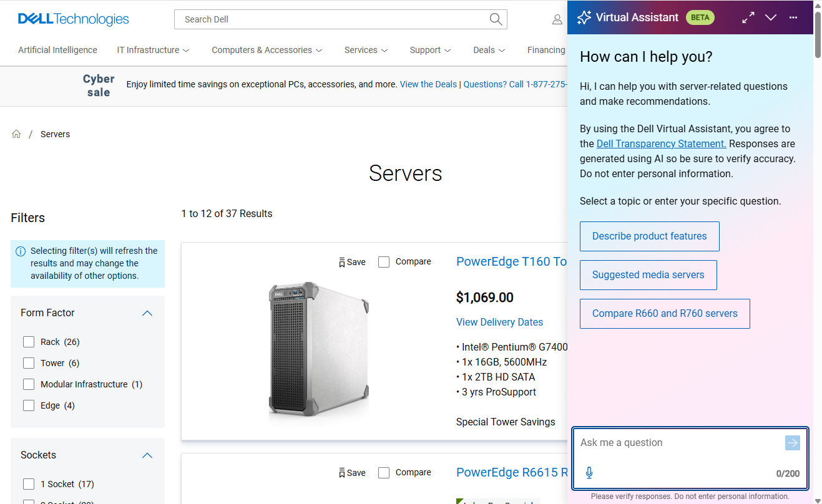This screenshot has height=504, width=822.
Task: Click the search magnifier icon
Action: pos(496,19)
